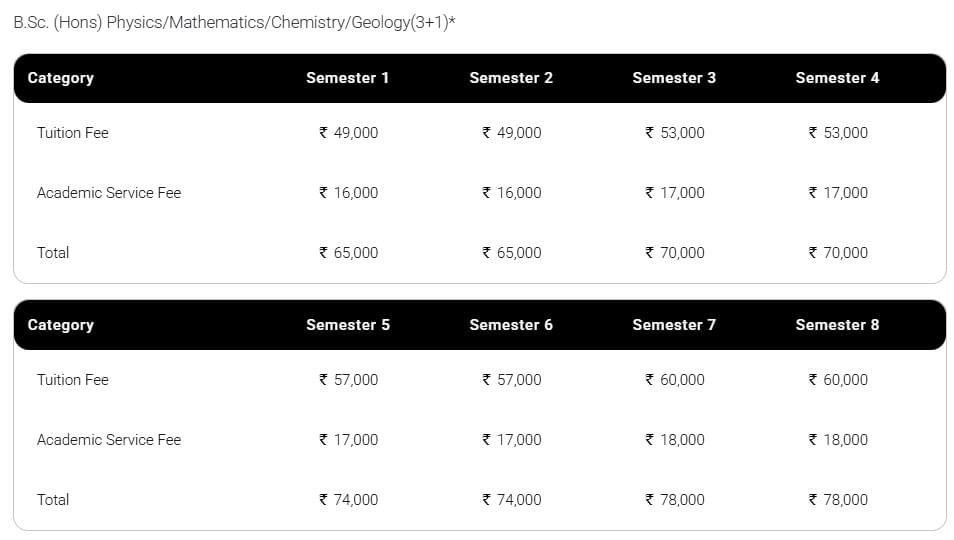Click Semester 2 academic service fee ₹ 16,000
The width and height of the screenshot is (954, 540).
[511, 193]
